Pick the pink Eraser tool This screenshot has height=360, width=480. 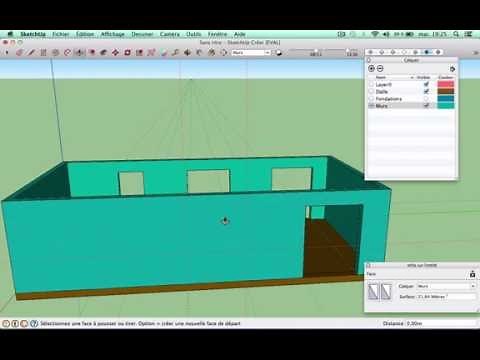19,52
